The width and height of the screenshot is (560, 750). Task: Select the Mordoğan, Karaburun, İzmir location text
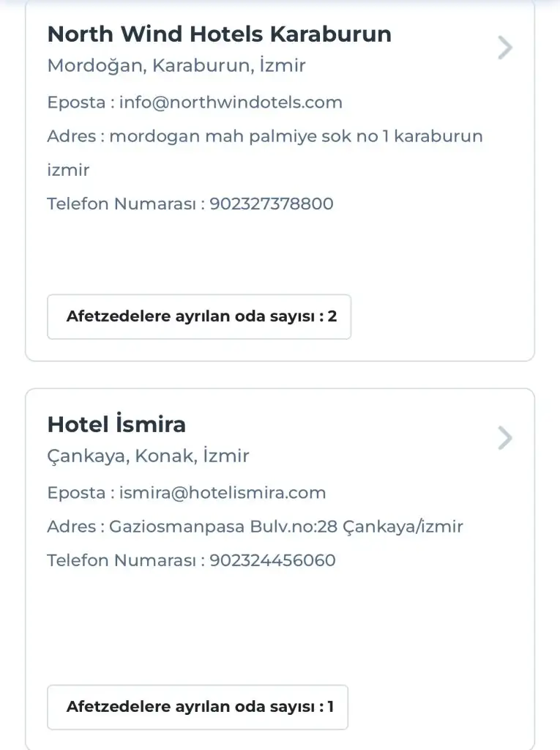point(176,66)
